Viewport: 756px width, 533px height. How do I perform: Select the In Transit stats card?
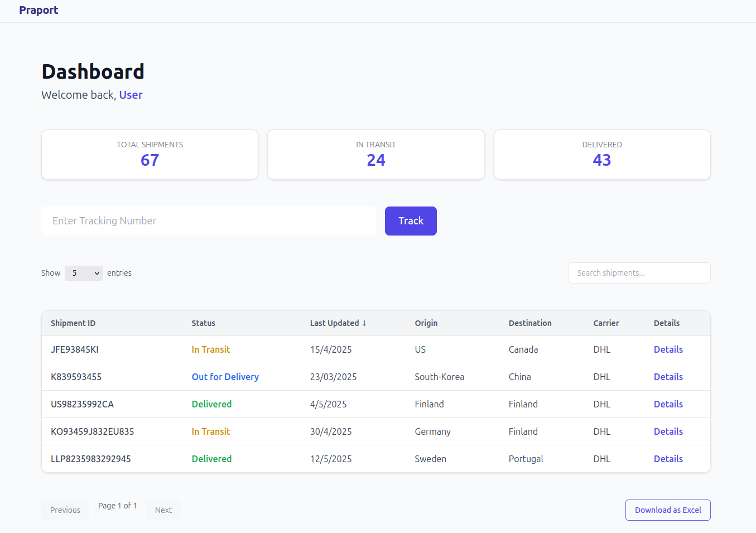(x=375, y=154)
